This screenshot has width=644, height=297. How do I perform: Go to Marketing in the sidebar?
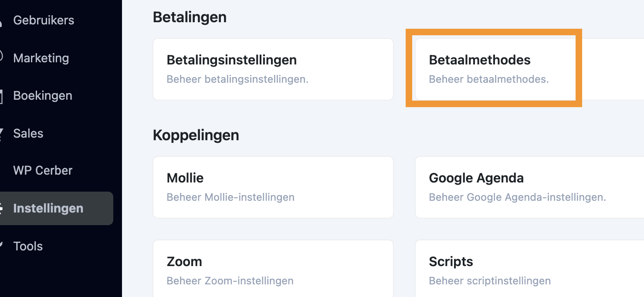click(x=41, y=58)
